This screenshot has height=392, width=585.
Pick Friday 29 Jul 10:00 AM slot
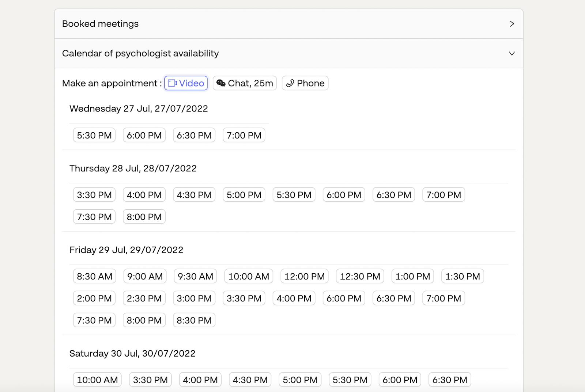(249, 276)
